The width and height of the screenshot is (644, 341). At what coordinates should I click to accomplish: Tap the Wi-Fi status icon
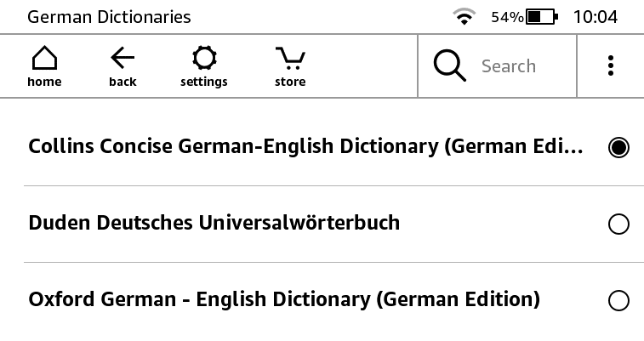464,17
